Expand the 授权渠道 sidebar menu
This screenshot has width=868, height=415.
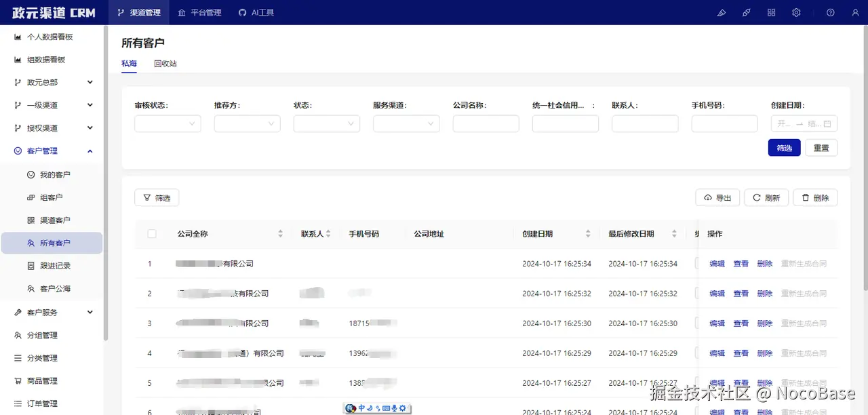[x=52, y=128]
